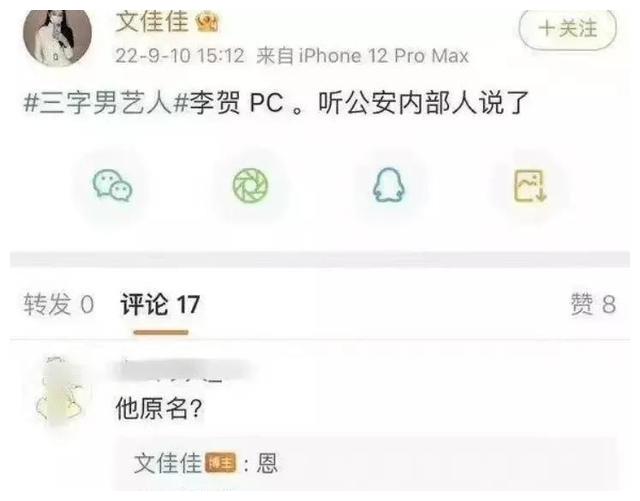The height and width of the screenshot is (501, 640).
Task: Tap the comment text 他原名?
Action: (159, 409)
